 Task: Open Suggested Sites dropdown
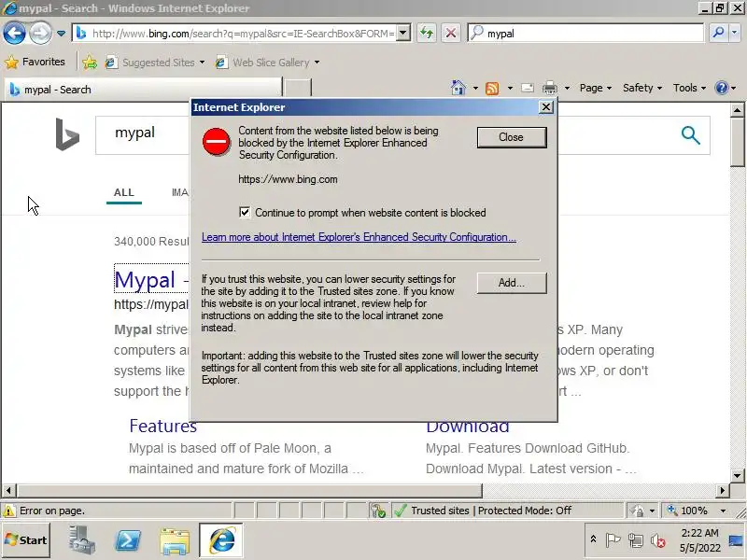(155, 63)
